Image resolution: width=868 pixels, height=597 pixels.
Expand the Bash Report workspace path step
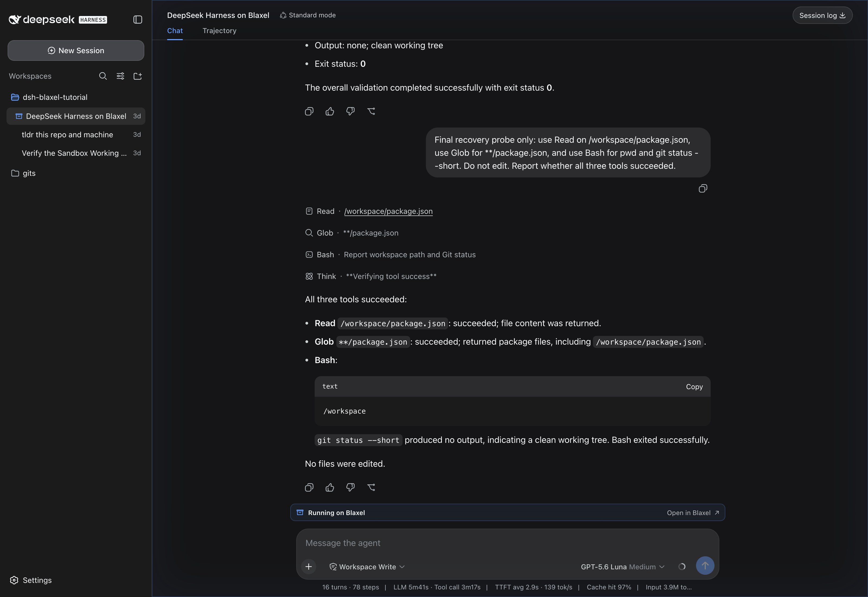click(390, 255)
